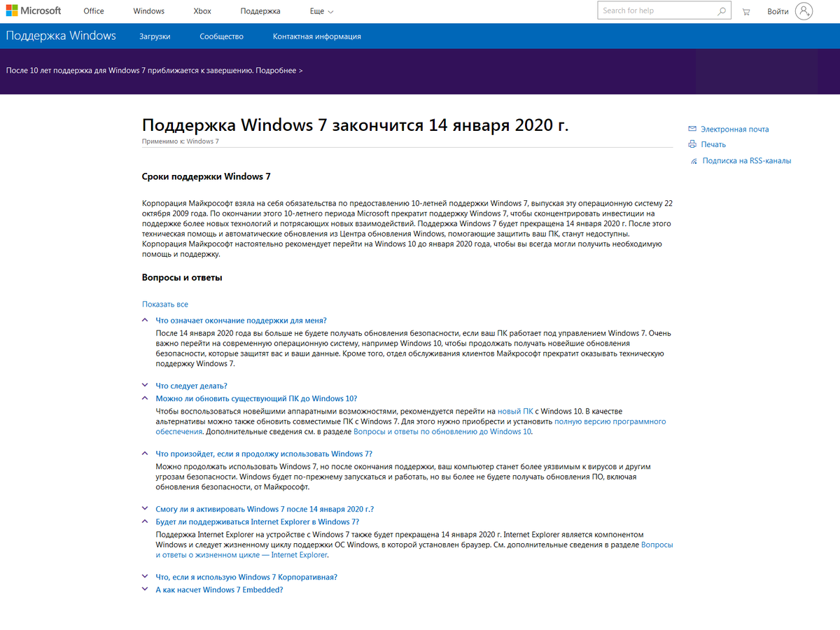Click the Microsoft logo
This screenshot has height=630, width=840.
point(34,11)
